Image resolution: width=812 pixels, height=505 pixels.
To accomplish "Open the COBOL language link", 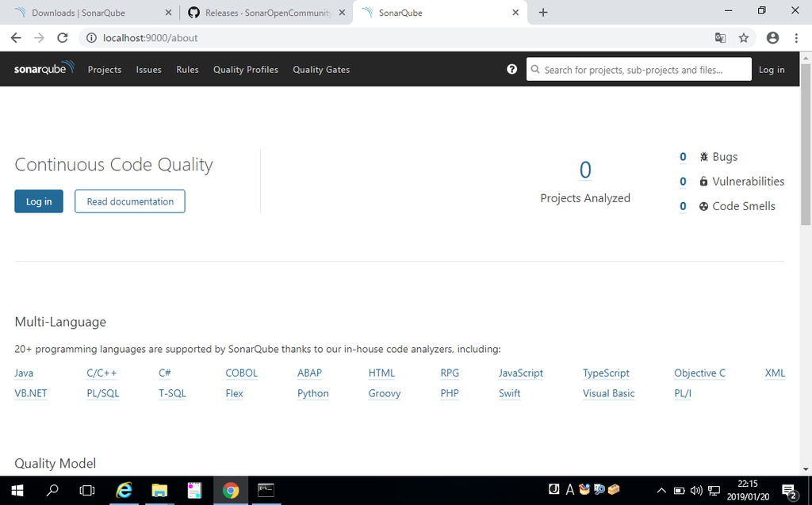I will pos(241,373).
